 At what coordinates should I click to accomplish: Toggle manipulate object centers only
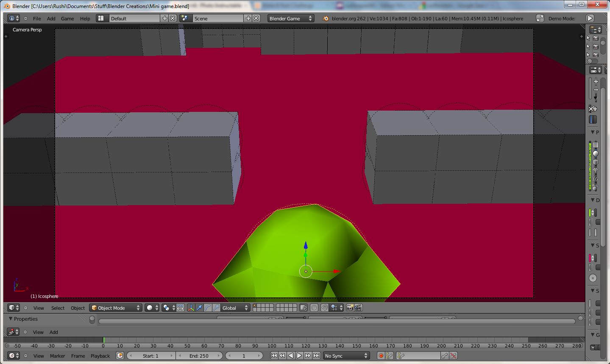[x=180, y=308]
